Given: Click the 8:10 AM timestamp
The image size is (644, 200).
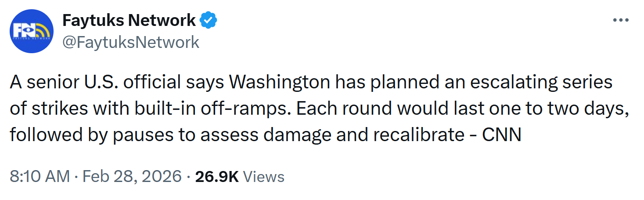Looking at the screenshot, I should point(40,177).
